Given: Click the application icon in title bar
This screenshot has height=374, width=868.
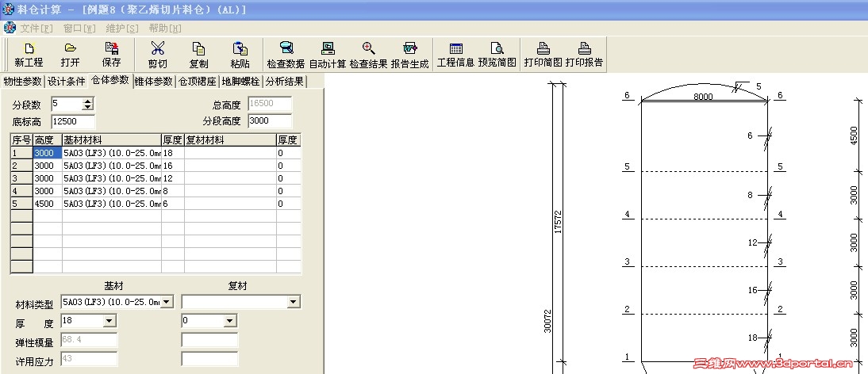Looking at the screenshot, I should coord(9,10).
